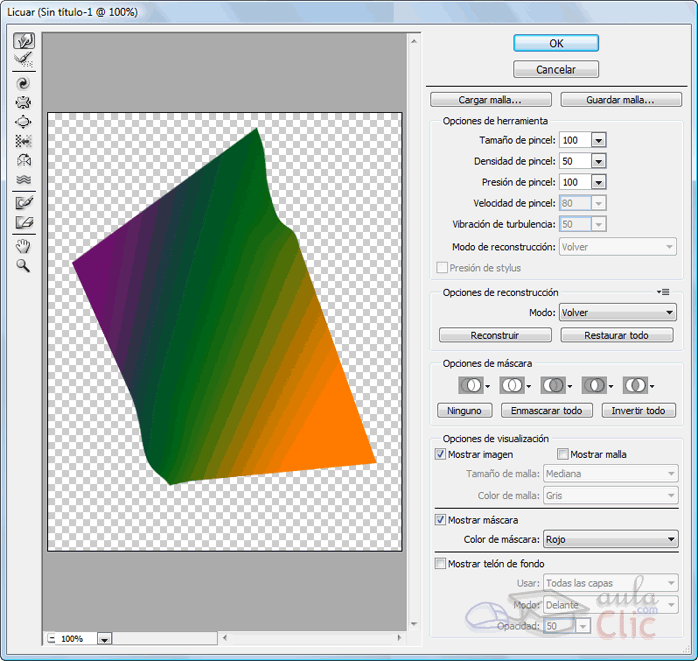Select the Hand tool
The height and width of the screenshot is (661, 698).
click(x=24, y=246)
